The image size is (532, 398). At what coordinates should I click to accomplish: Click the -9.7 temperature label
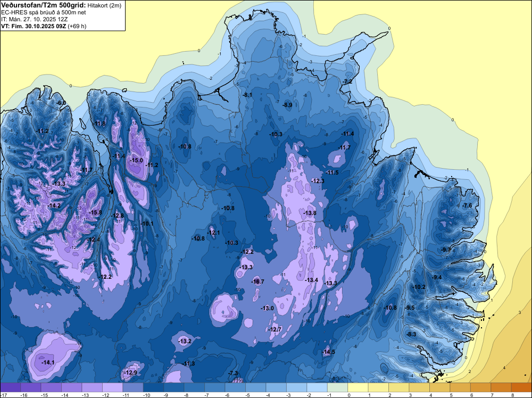tap(445, 250)
